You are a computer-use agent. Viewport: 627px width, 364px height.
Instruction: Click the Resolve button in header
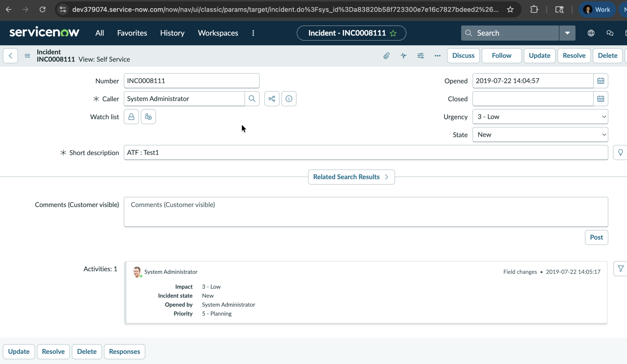(574, 56)
